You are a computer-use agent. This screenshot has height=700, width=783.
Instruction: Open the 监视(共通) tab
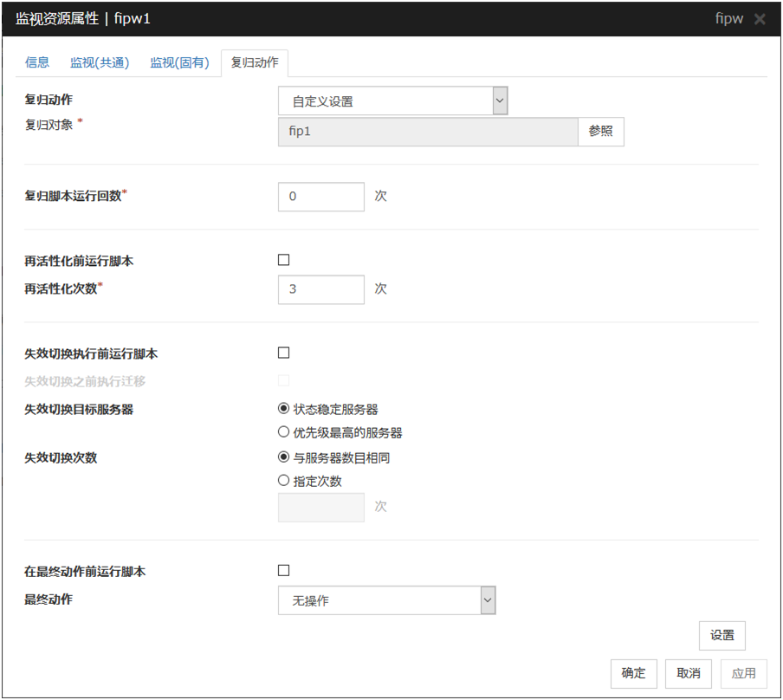(x=100, y=62)
